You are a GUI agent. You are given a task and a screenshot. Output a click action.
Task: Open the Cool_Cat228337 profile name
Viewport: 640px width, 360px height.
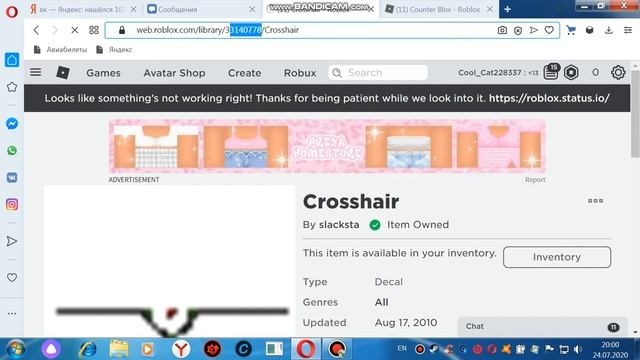coord(489,73)
